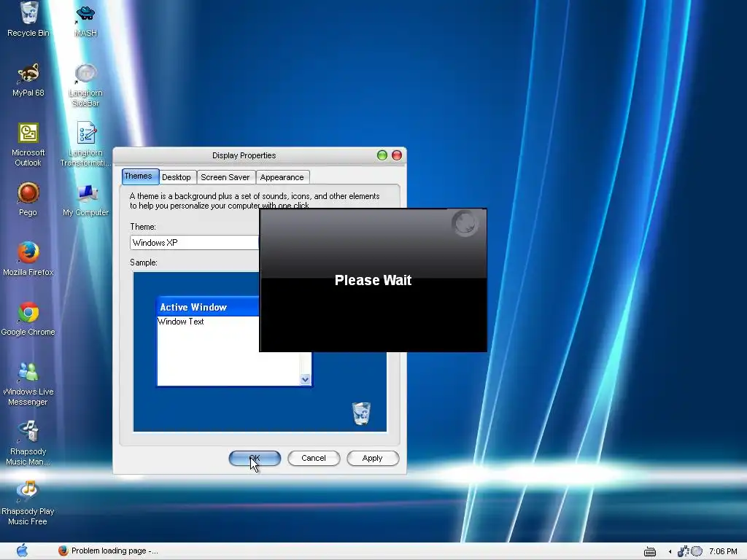Switch to the Screen Saver tab
The width and height of the screenshot is (747, 560).
pos(225,177)
